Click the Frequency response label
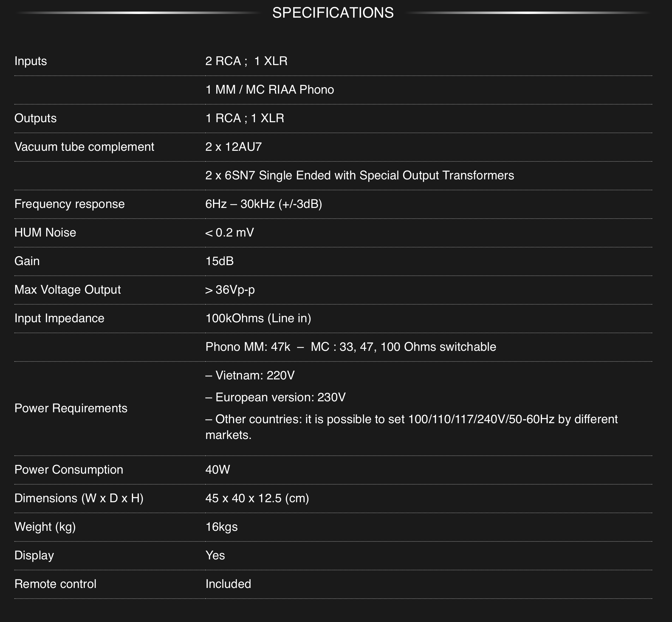This screenshot has height=622, width=672. tap(69, 204)
